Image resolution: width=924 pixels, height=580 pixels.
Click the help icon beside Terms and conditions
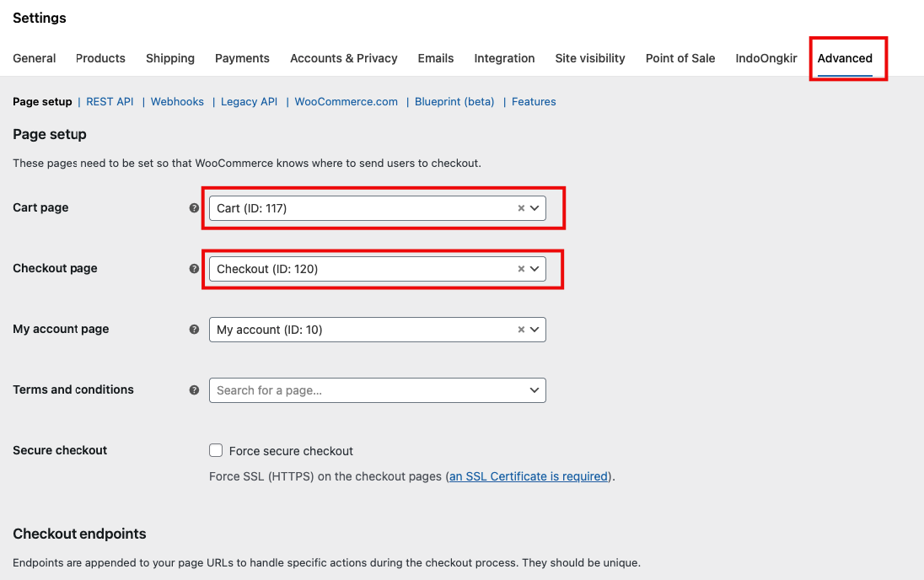(195, 390)
